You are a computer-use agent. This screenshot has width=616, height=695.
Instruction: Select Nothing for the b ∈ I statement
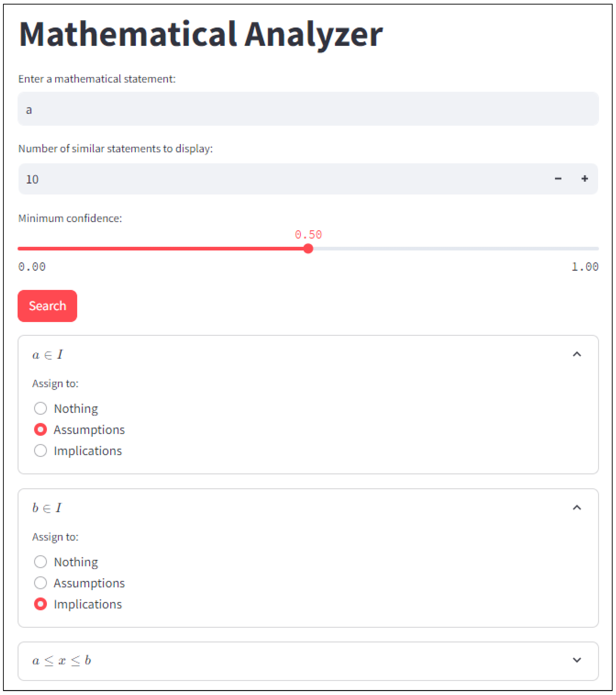(41, 562)
